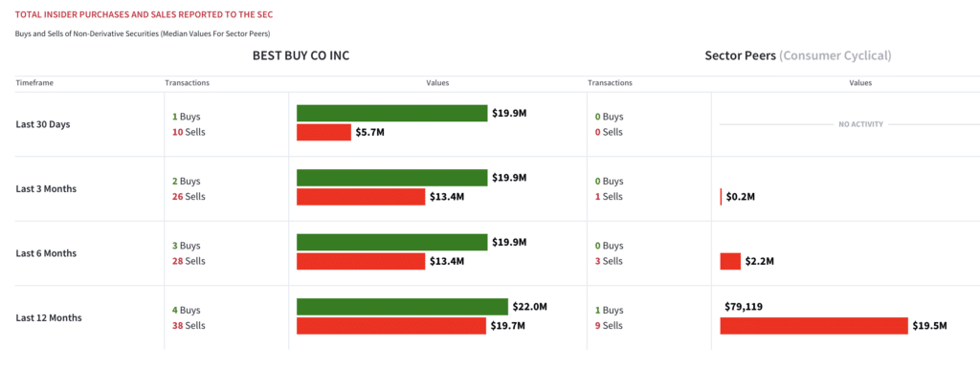
Task: Click '38 Sells' in Last 12 Months row
Action: click(x=189, y=326)
